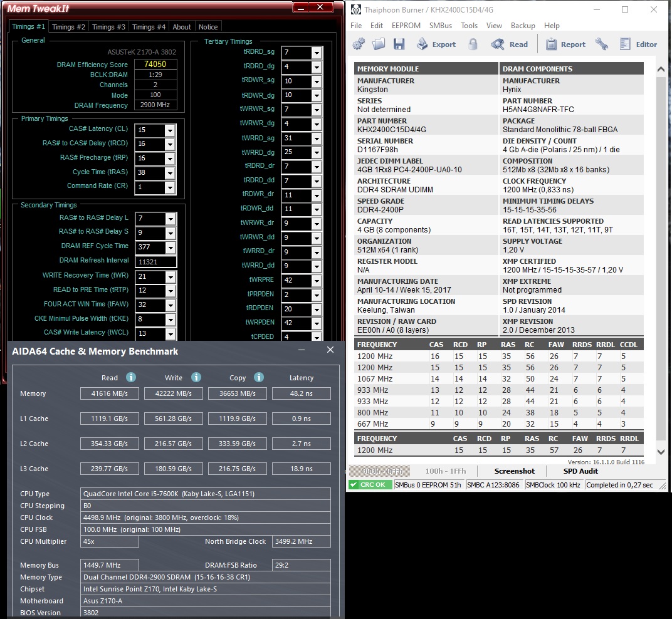Image resolution: width=672 pixels, height=619 pixels.
Task: Open the Help menu in Thaiphoon Burner
Action: tap(552, 26)
